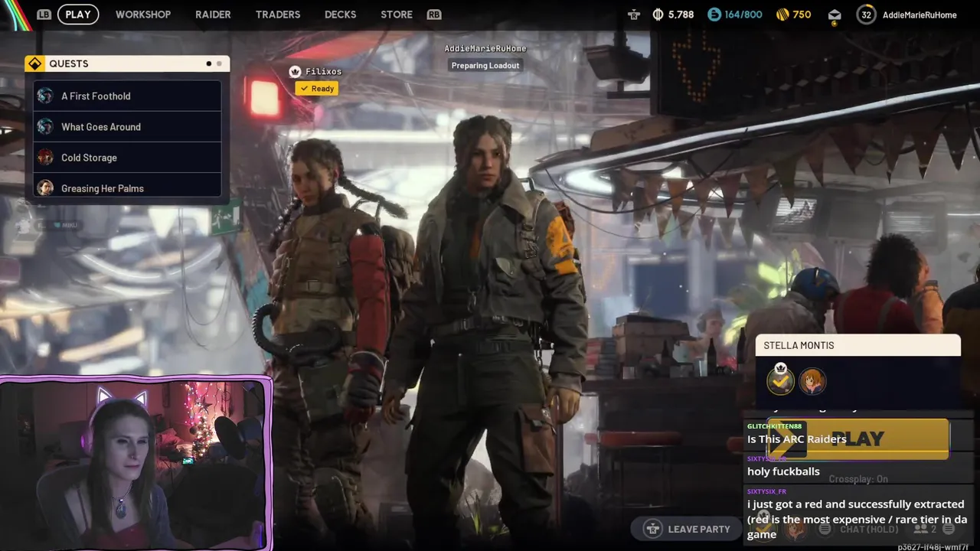Click the streamer webcam overlay
The width and height of the screenshot is (980, 551).
click(136, 464)
